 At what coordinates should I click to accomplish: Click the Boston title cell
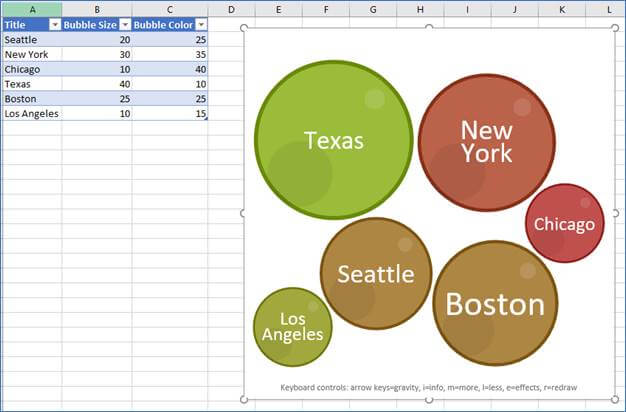click(x=32, y=99)
